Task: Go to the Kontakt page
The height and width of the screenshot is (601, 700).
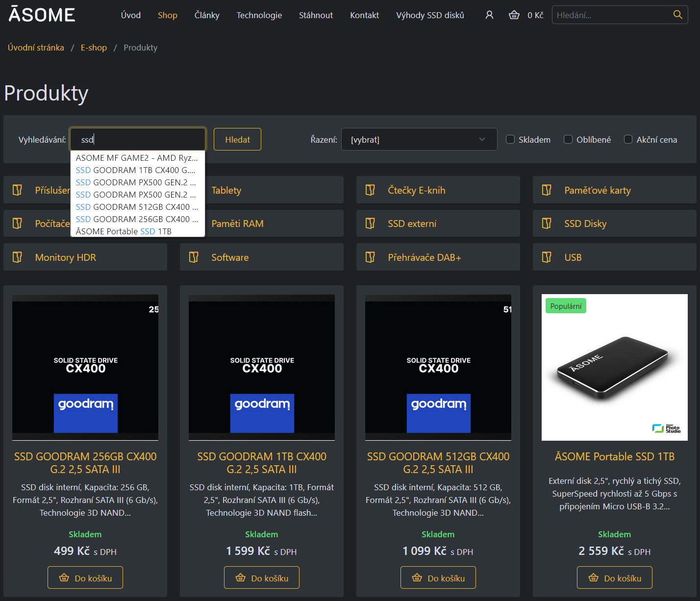Action: point(364,15)
